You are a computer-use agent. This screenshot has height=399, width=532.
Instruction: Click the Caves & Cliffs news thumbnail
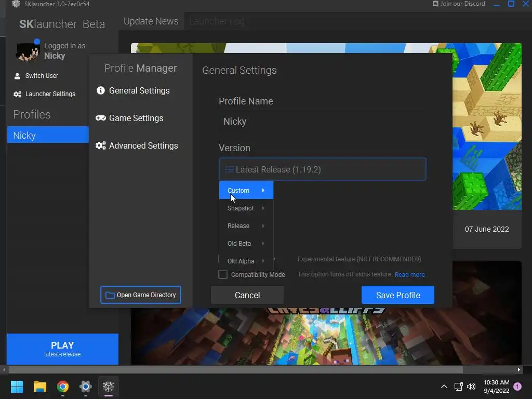click(x=326, y=336)
